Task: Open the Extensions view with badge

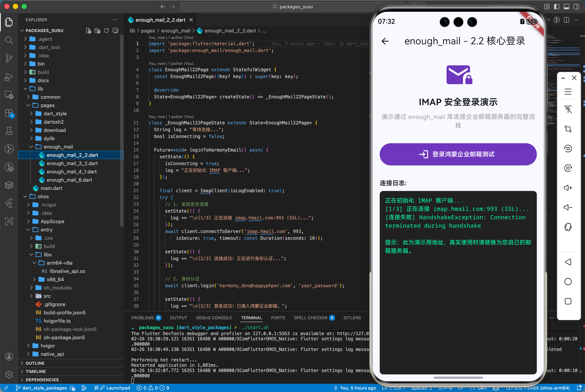Action: point(9,113)
